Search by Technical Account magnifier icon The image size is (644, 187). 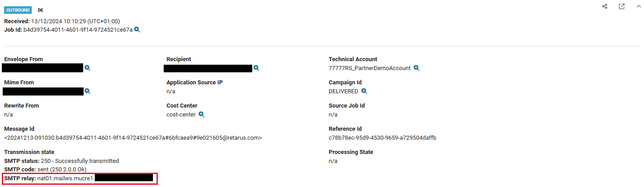416,68
